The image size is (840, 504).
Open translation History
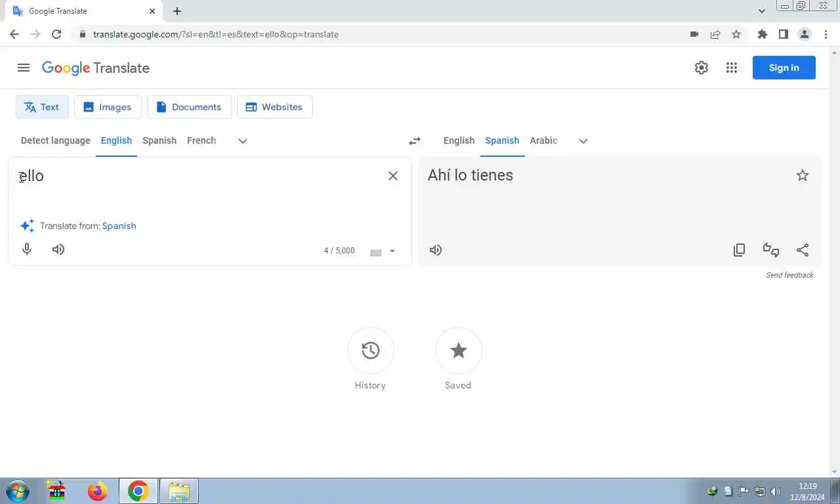tap(371, 350)
